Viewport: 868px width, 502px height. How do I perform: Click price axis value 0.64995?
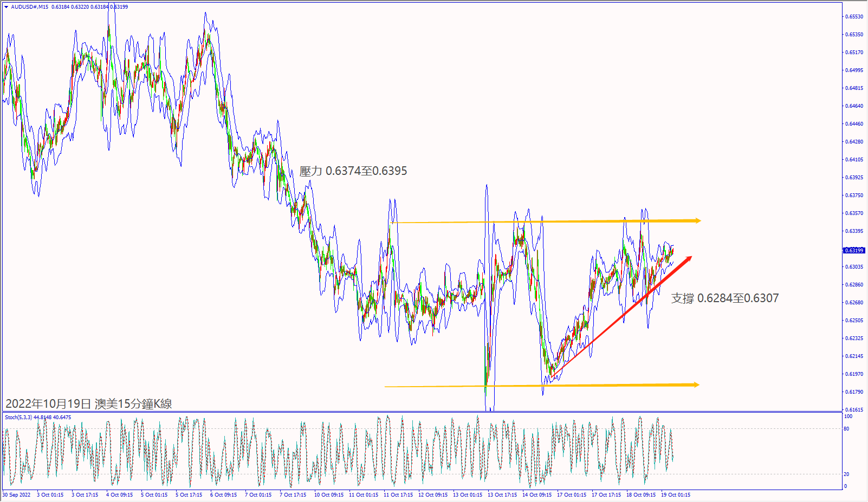tap(854, 70)
